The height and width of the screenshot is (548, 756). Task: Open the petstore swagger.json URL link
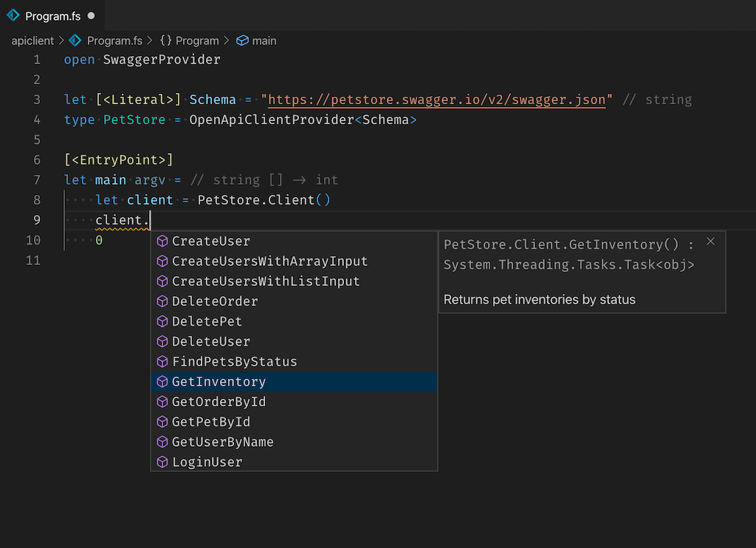pos(437,100)
